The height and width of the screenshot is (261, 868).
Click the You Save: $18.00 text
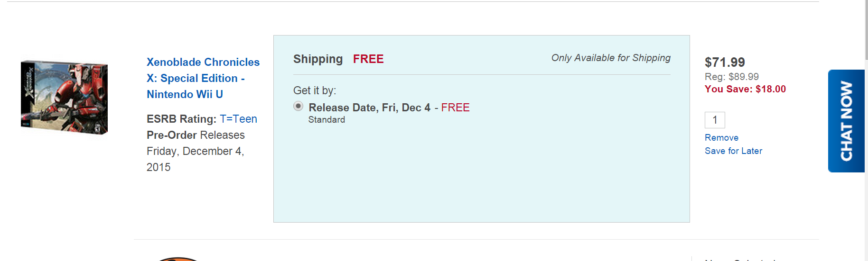(745, 89)
